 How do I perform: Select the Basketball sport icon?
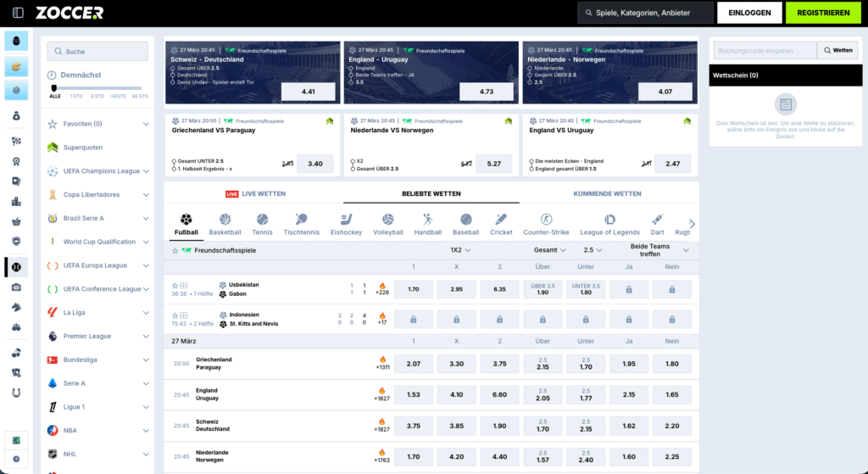point(225,220)
